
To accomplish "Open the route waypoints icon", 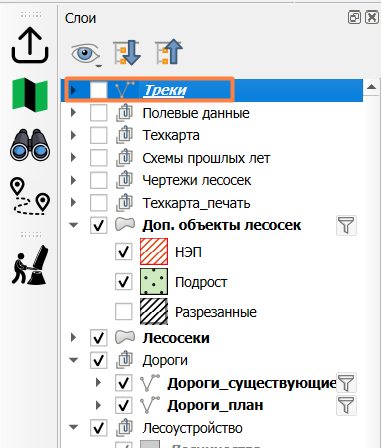I will (x=30, y=196).
